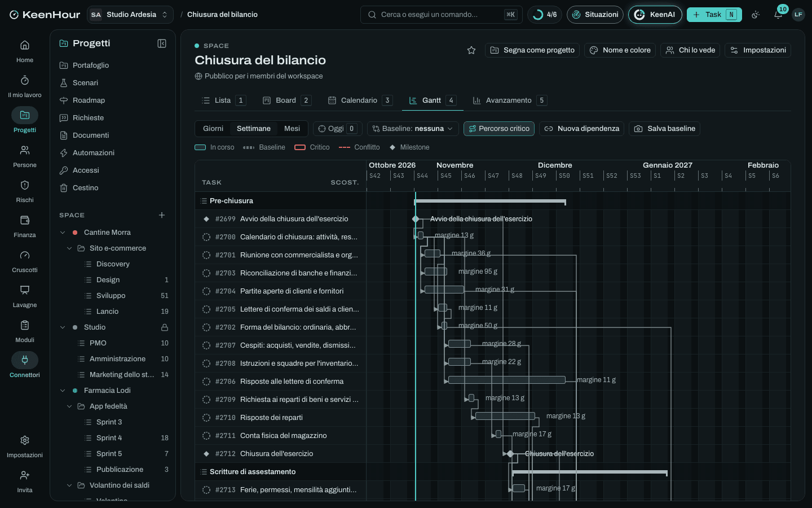Viewport: 812px width, 508px height.
Task: Select Settimane timescale
Action: 254,129
